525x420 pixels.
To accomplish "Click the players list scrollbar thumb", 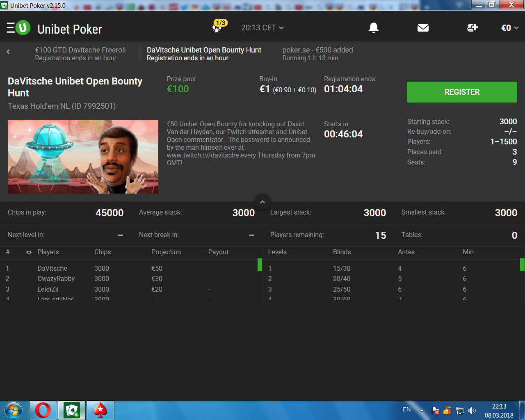I will coord(260,265).
